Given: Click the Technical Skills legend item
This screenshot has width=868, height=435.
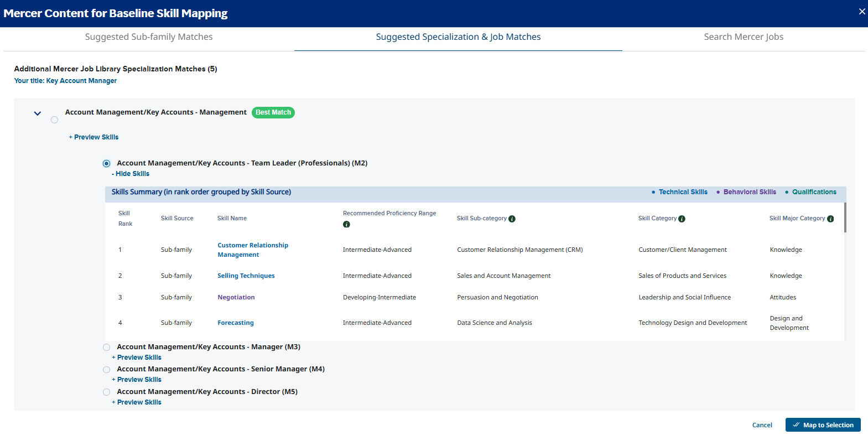Looking at the screenshot, I should [679, 192].
